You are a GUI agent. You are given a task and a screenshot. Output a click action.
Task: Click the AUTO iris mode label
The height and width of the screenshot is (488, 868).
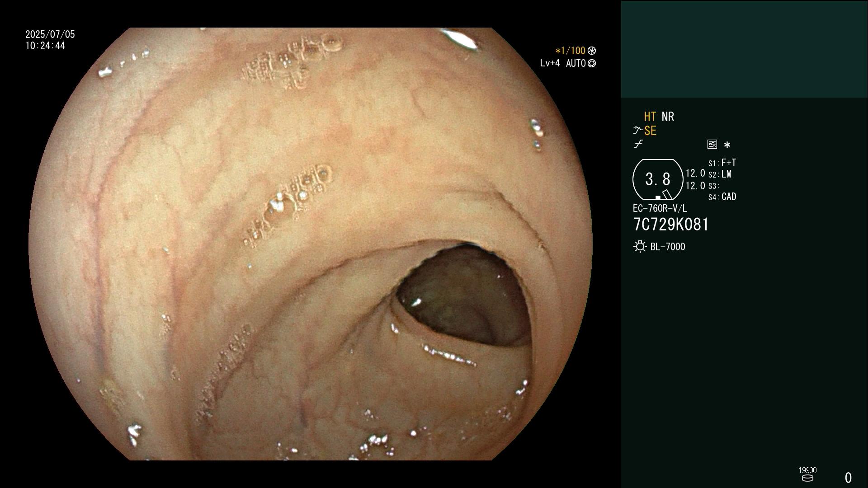click(x=576, y=63)
